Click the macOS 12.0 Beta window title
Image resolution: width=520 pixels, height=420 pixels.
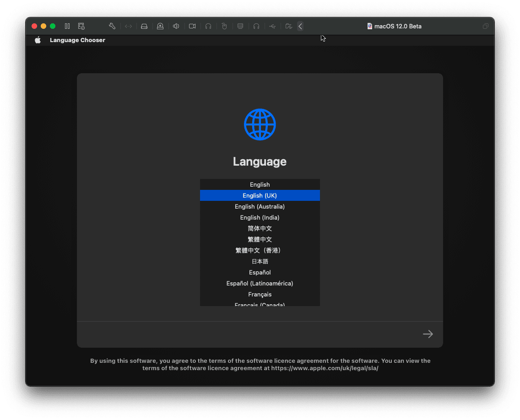coord(398,26)
